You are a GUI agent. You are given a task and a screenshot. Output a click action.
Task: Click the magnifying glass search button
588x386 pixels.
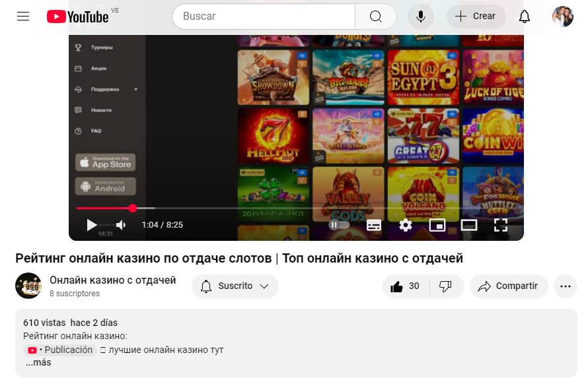click(376, 16)
